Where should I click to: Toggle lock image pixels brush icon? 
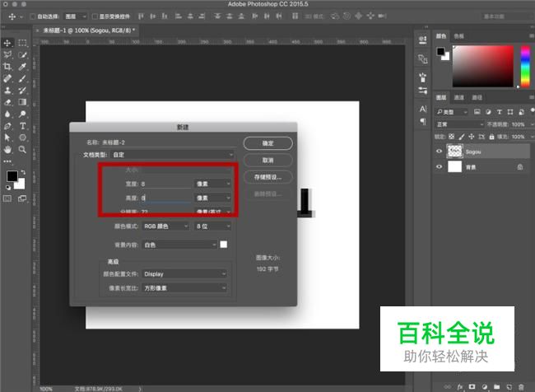tap(461, 137)
